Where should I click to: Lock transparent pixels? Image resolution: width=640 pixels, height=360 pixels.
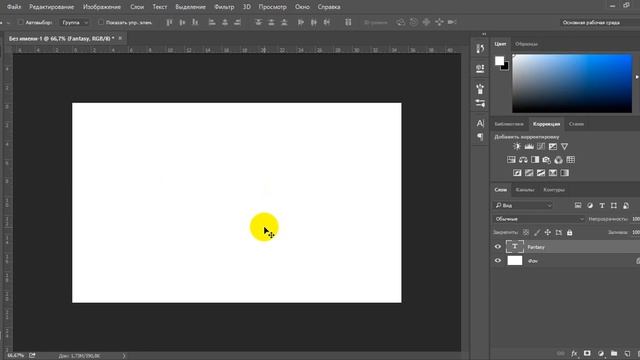pyautogui.click(x=526, y=233)
